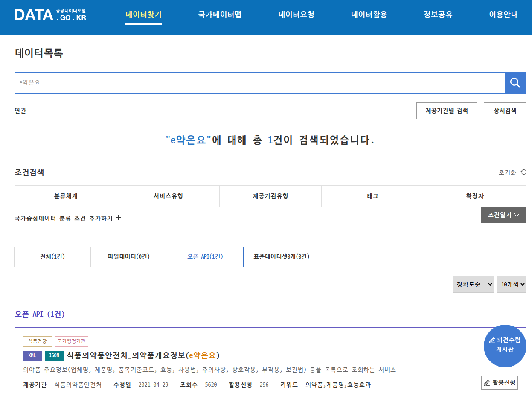The image size is (532, 405).
Task: Expand the 태그 filter category
Action: coord(372,196)
